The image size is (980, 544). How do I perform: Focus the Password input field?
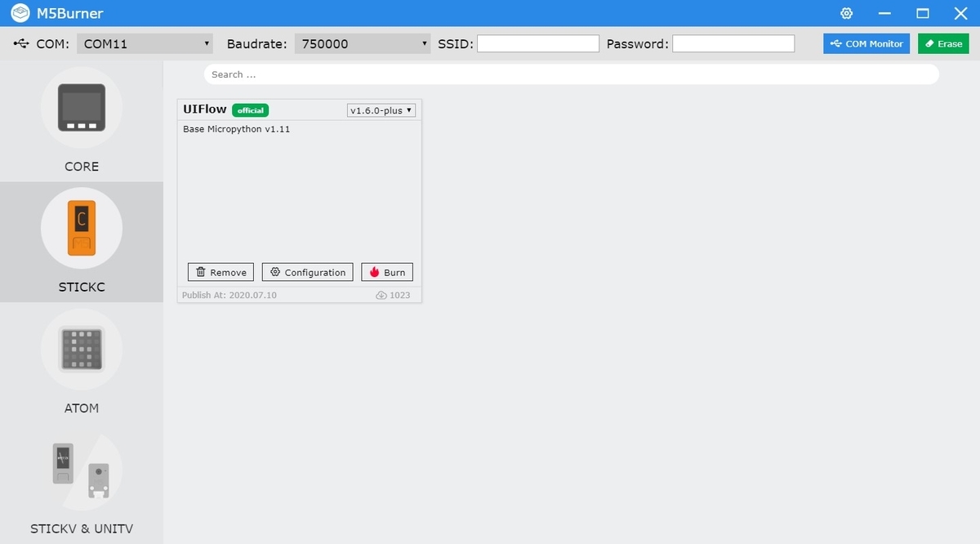733,43
